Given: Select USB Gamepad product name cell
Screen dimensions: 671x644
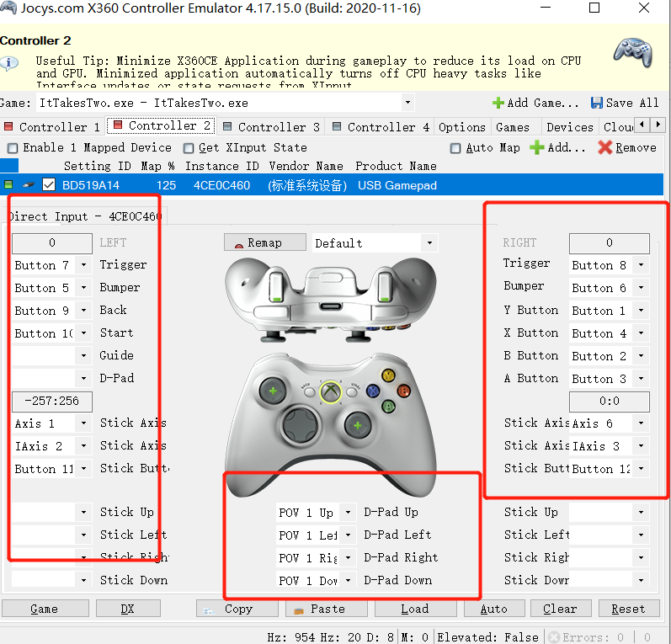Looking at the screenshot, I should pos(397,185).
